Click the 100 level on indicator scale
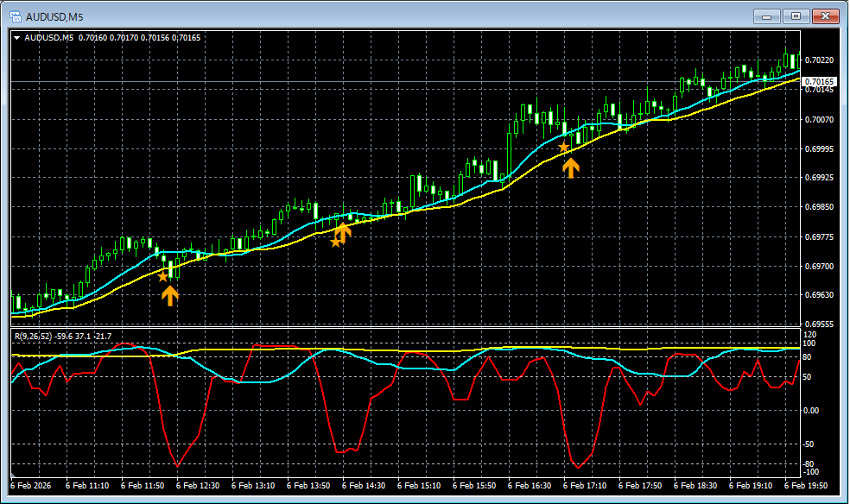 point(809,343)
